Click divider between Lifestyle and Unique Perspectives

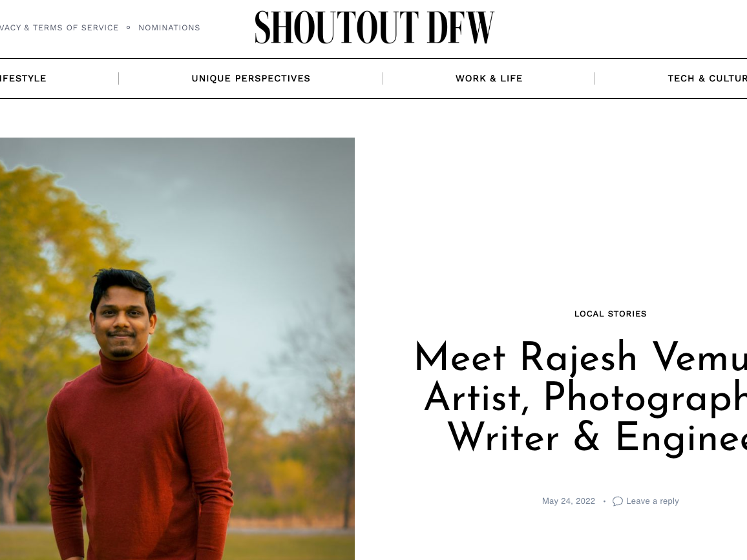click(x=118, y=79)
